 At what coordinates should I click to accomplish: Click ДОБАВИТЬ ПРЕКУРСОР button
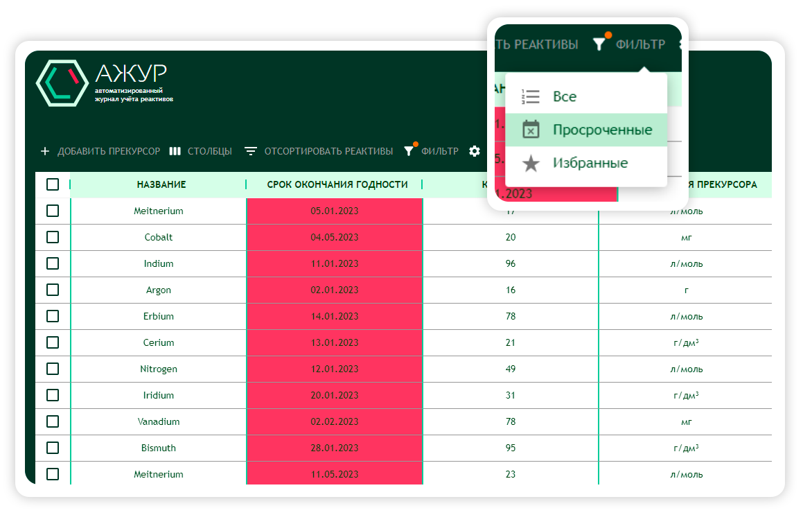coord(108,151)
